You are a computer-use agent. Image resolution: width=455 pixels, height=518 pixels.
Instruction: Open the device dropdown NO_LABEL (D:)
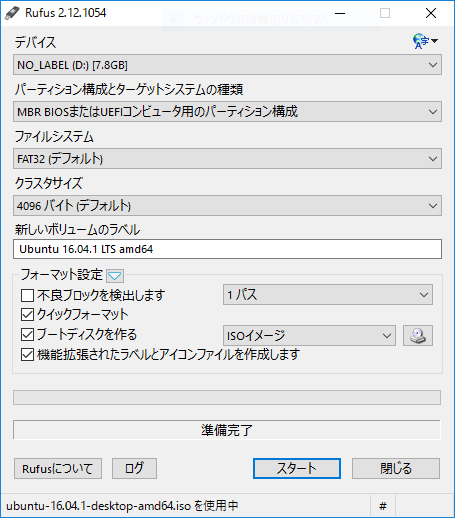point(227,65)
